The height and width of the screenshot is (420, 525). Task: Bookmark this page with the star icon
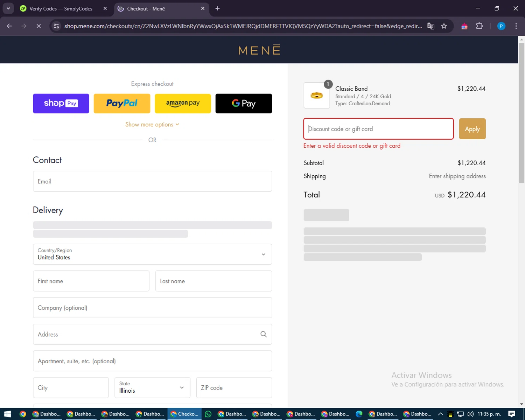pos(444,26)
